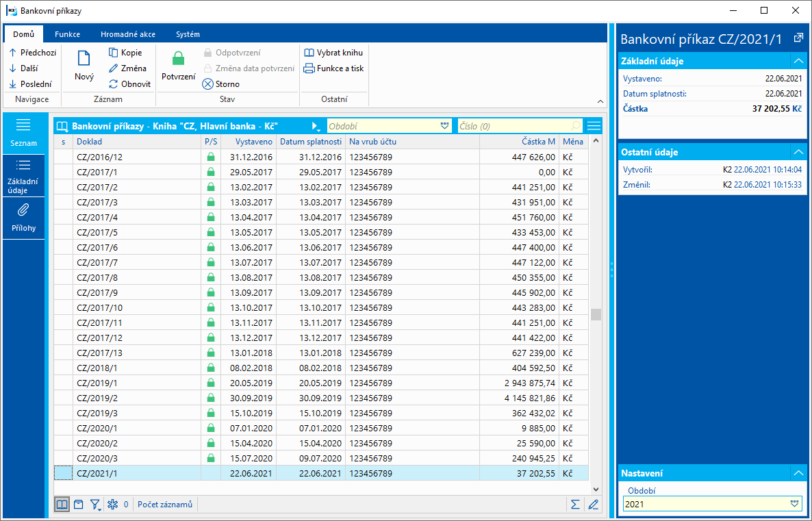This screenshot has height=521, width=812.
Task: Click the snowflake icon in bottom bar
Action: pos(113,505)
